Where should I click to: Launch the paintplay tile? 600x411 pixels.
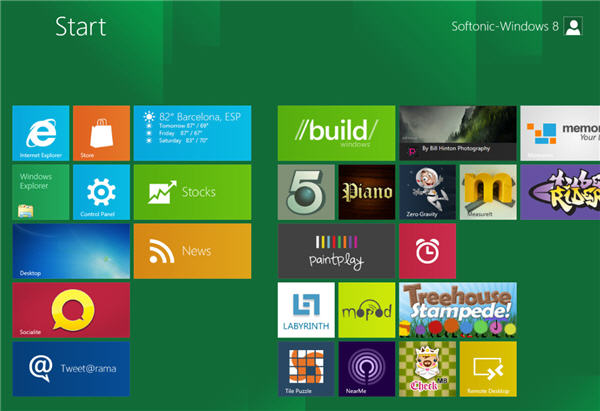tap(336, 251)
